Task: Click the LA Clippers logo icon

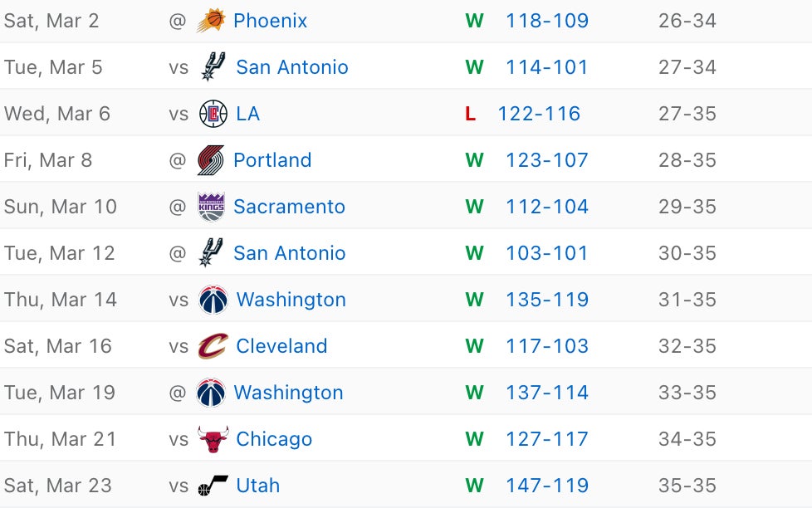Action: coord(213,114)
